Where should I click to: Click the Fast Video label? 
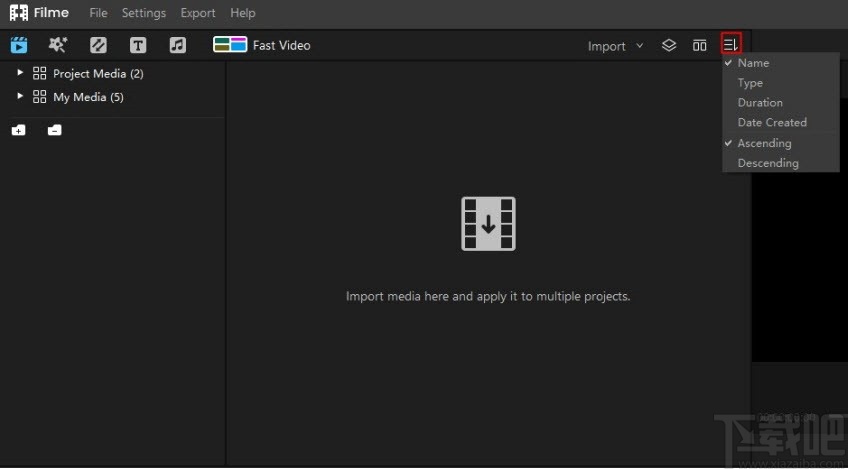(282, 45)
